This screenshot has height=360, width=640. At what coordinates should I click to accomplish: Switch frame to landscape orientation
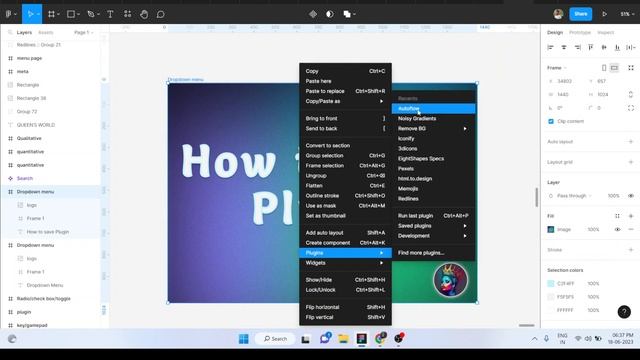[614, 68]
